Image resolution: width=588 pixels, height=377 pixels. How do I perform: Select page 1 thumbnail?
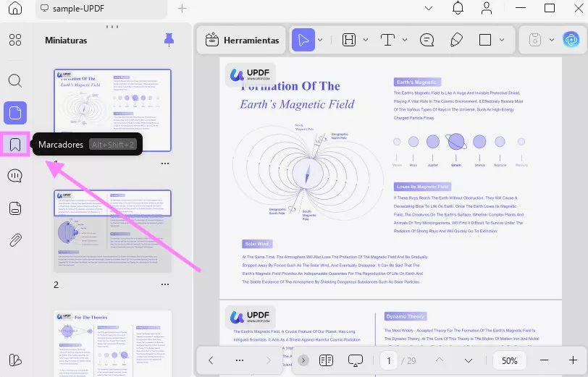112,110
